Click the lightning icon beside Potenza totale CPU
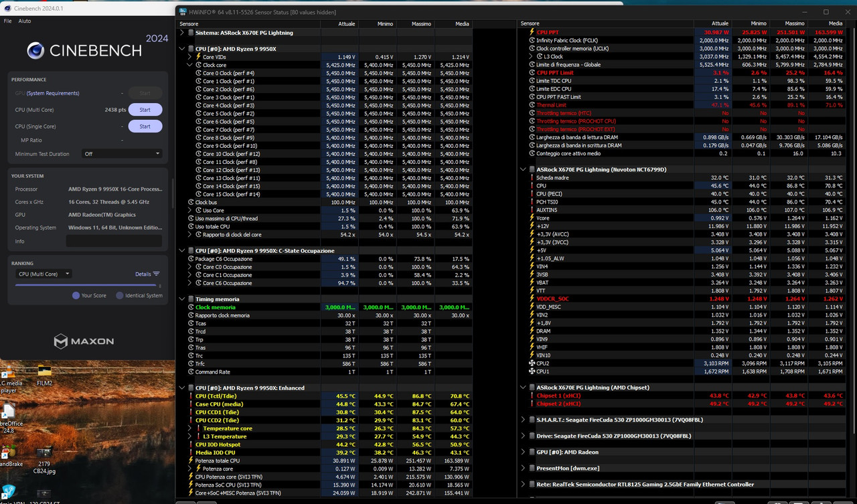 (191, 460)
